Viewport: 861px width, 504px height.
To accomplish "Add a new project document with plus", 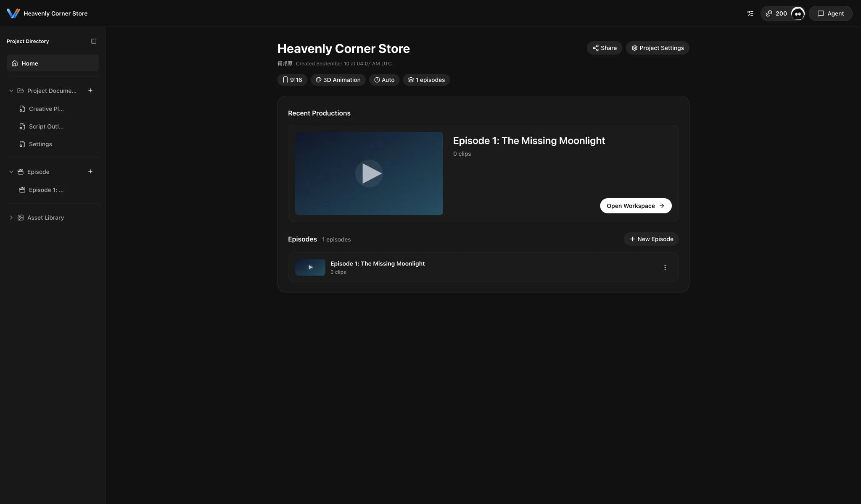I will tap(90, 91).
